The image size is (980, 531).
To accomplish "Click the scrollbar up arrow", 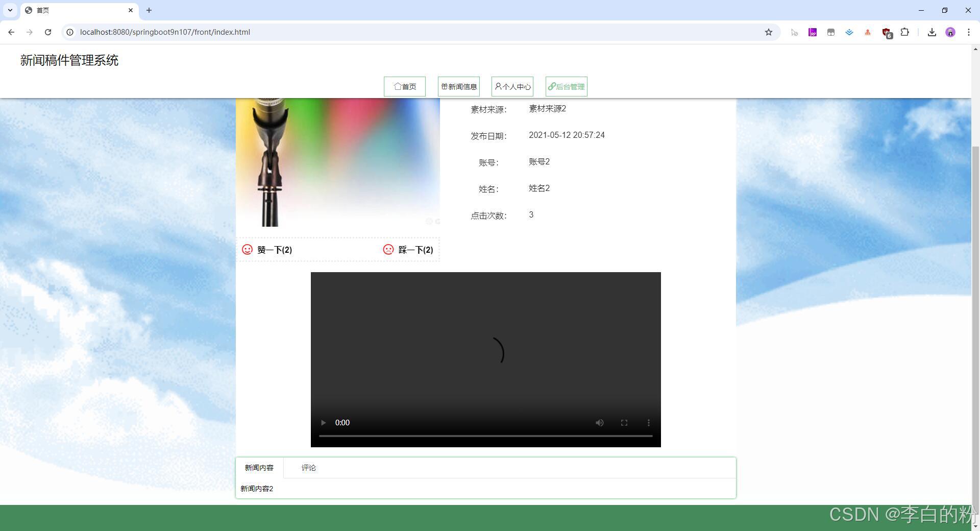I will point(975,49).
